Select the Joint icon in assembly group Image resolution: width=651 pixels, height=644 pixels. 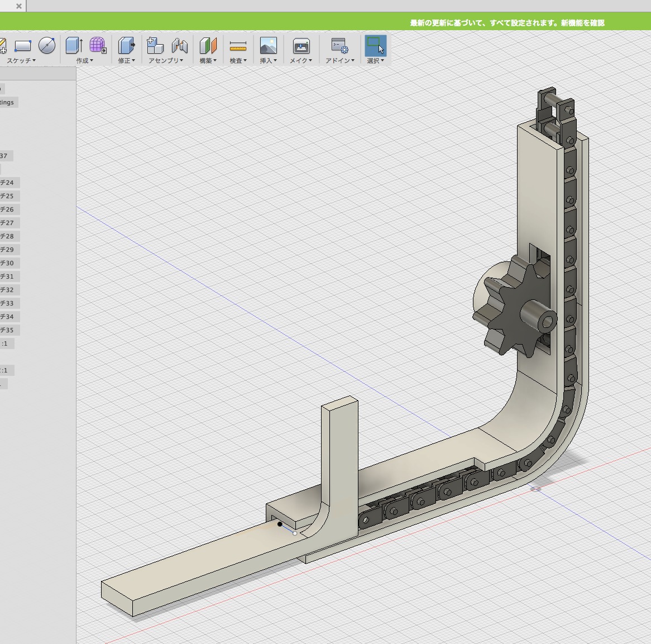pyautogui.click(x=179, y=46)
